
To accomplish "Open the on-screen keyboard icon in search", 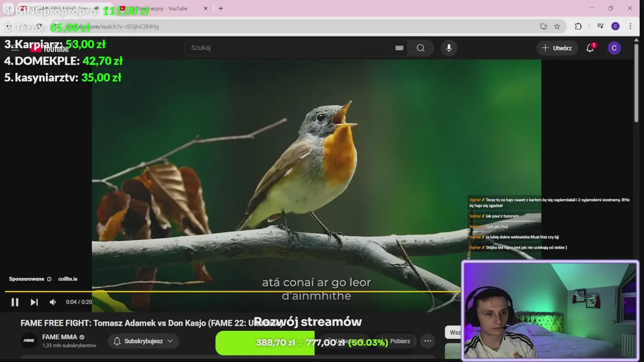I will pos(399,48).
